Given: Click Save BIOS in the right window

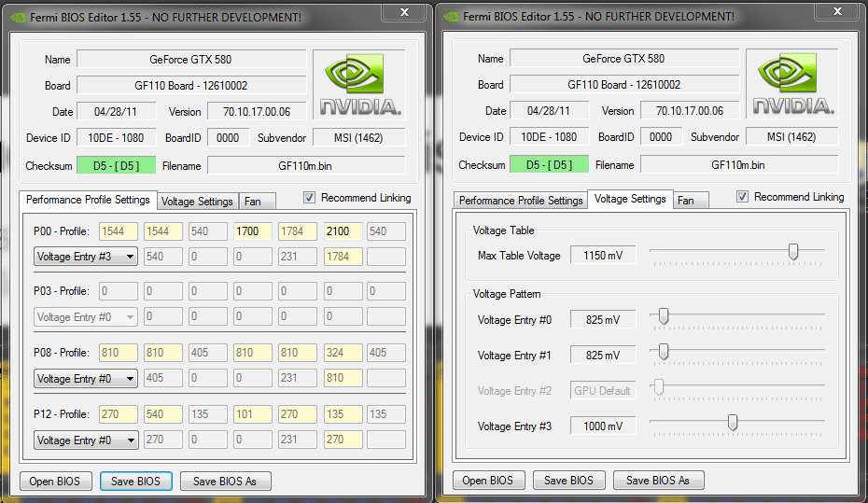Looking at the screenshot, I should [x=568, y=481].
